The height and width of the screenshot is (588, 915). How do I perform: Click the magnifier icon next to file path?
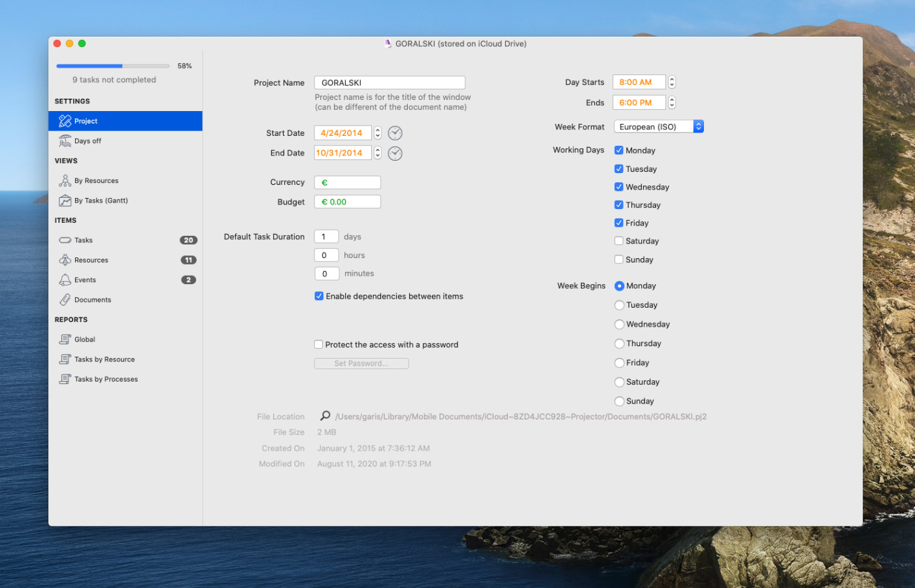[x=325, y=416]
